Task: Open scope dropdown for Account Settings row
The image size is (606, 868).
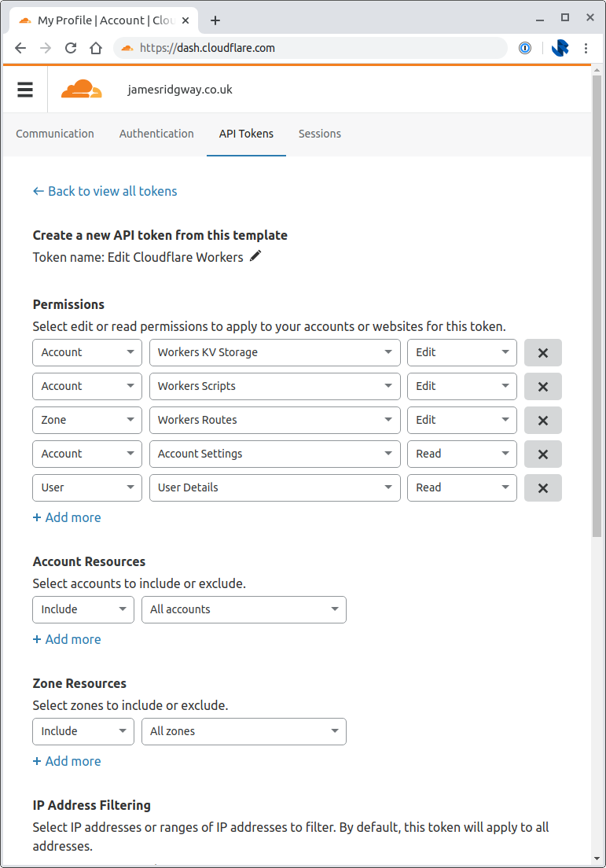Action: pos(87,454)
